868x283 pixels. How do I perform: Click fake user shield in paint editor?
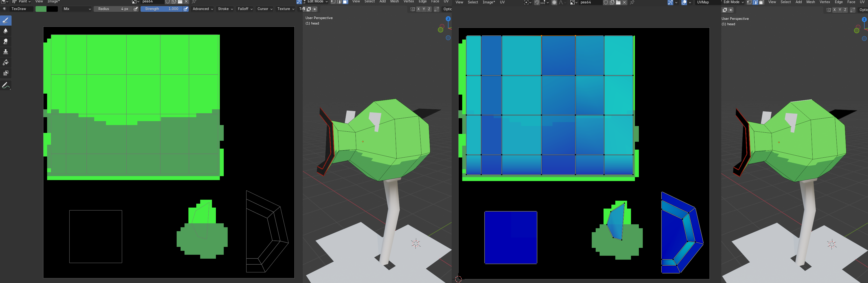tap(168, 2)
